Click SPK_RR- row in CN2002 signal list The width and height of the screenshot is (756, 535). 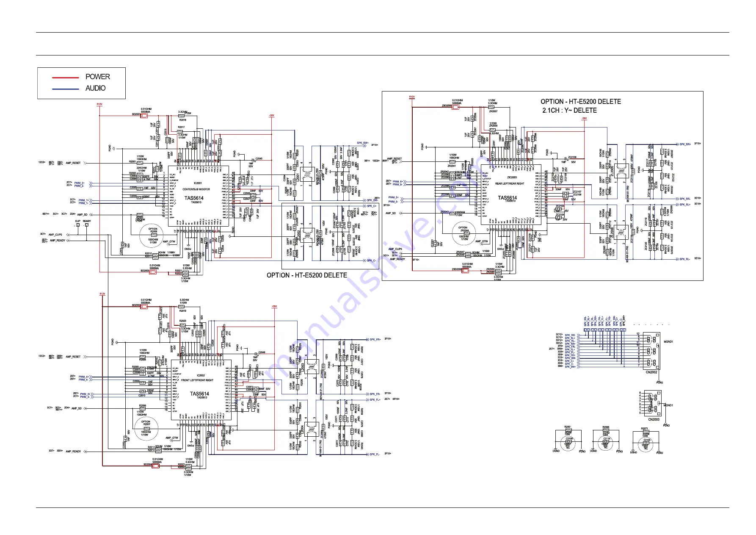coord(570,335)
